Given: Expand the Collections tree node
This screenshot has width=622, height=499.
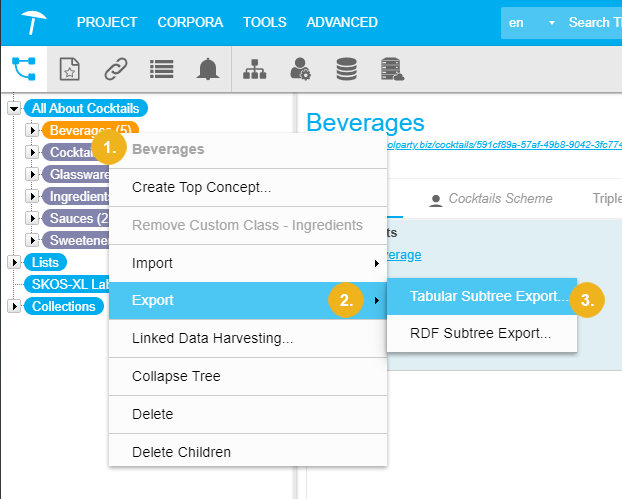Looking at the screenshot, I should pos(14,306).
